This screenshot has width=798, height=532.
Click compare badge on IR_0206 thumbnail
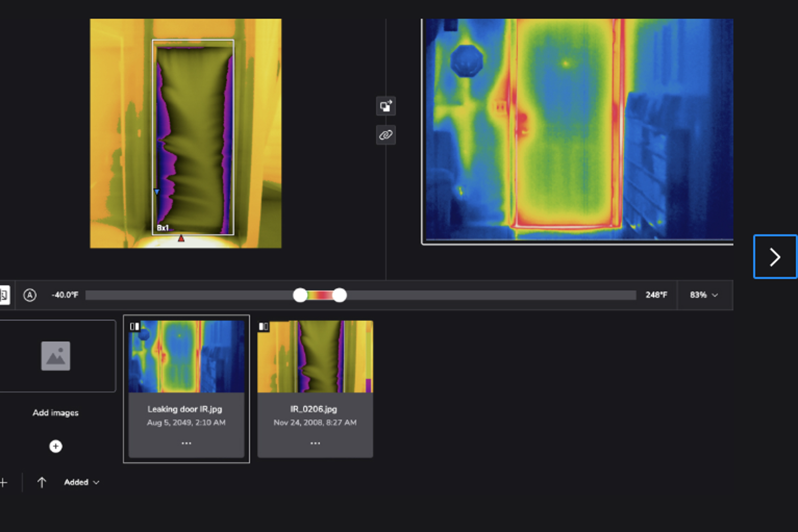point(263,326)
